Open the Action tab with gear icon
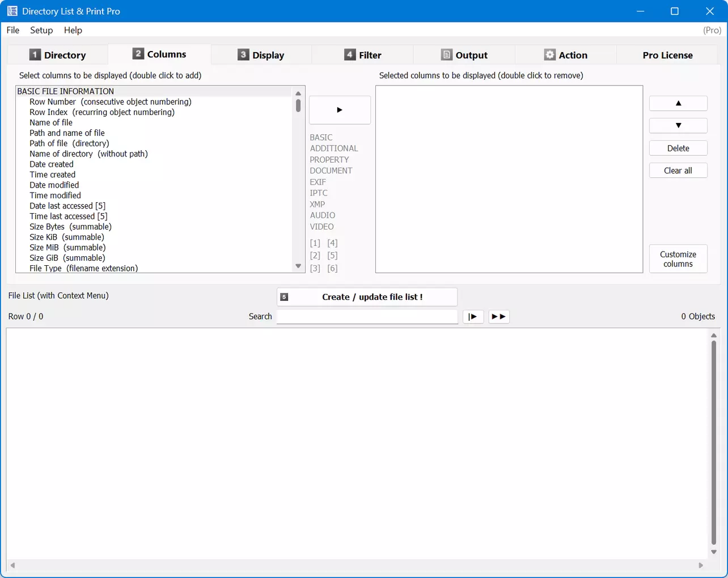This screenshot has height=578, width=728. click(x=565, y=55)
